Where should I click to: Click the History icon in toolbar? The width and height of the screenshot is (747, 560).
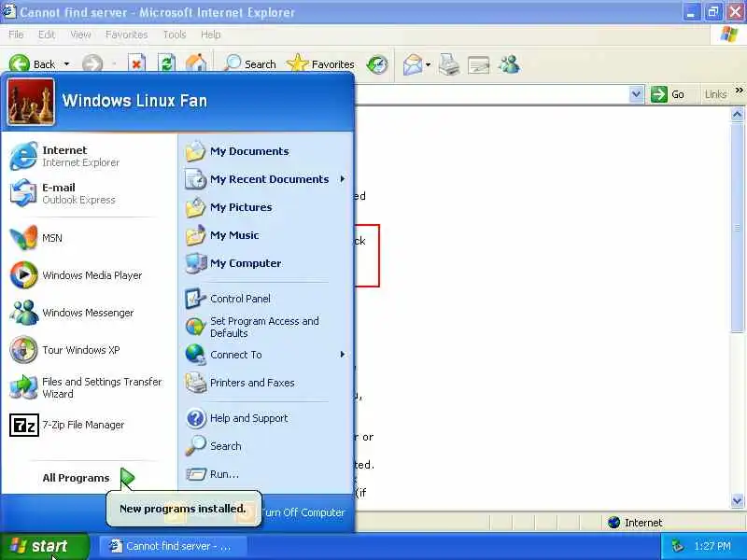[377, 64]
